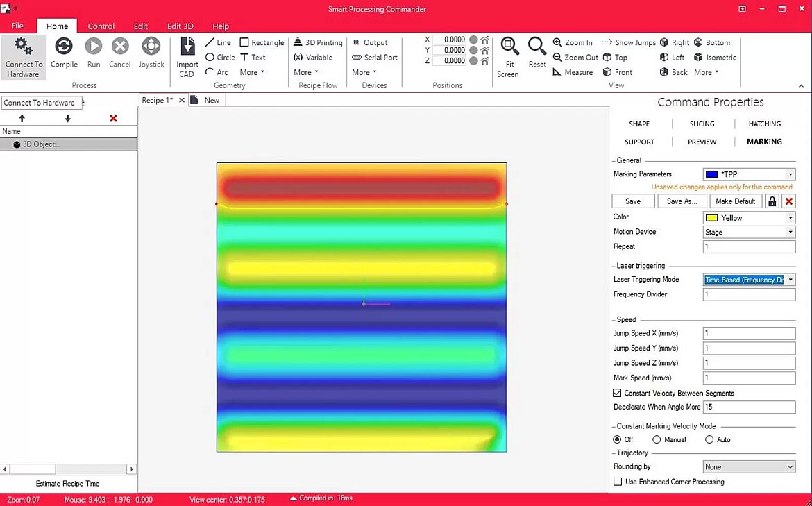Click the yellow Color swatch dropdown

coord(749,218)
